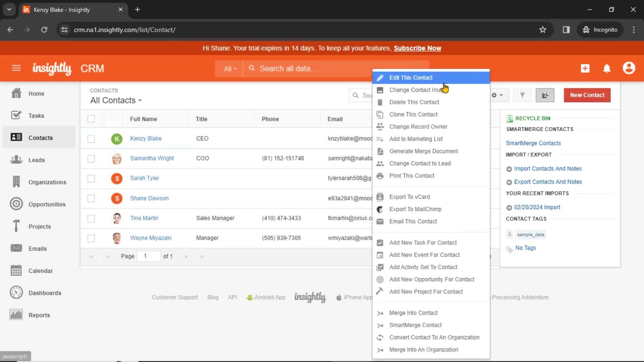
Task: Toggle checkbox for Kenzy Blake row
Action: tap(91, 138)
